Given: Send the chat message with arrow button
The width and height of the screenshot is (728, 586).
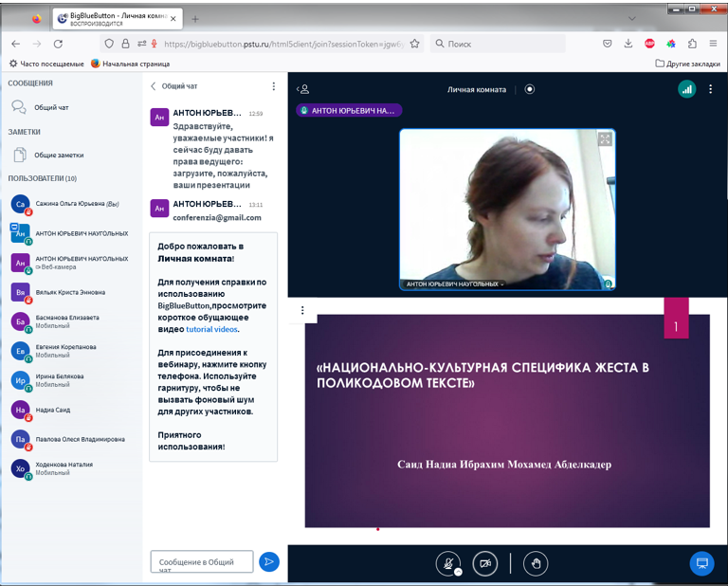Looking at the screenshot, I should pos(269,561).
